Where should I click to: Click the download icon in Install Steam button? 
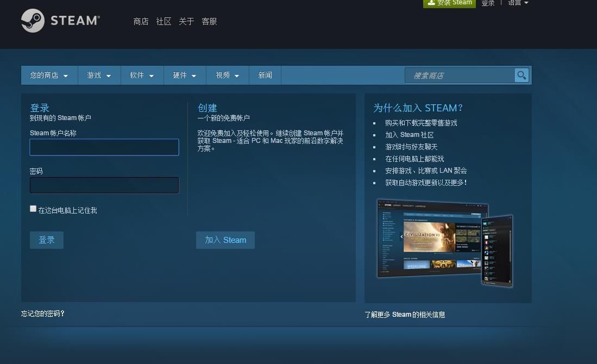[x=431, y=2]
